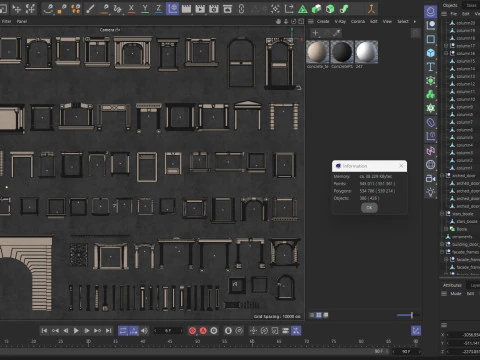Click the green cloner MoGraph icon
Screen dimensions: 480x360
point(431,94)
